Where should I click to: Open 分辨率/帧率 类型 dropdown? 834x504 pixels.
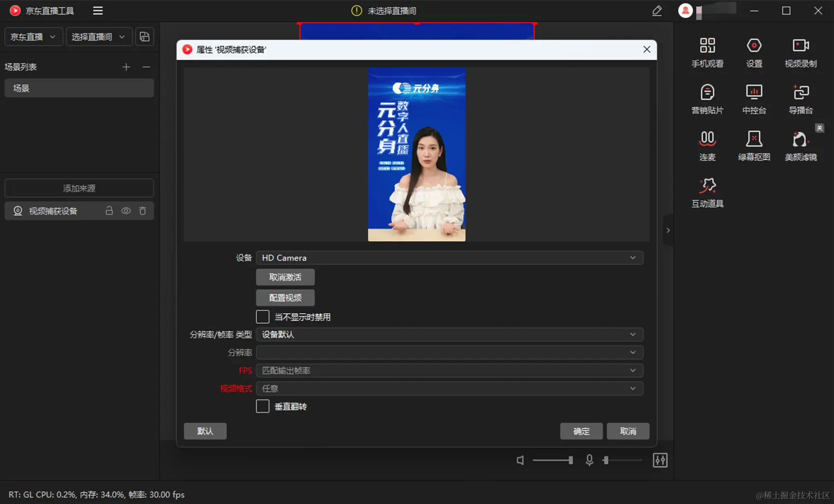pos(449,334)
